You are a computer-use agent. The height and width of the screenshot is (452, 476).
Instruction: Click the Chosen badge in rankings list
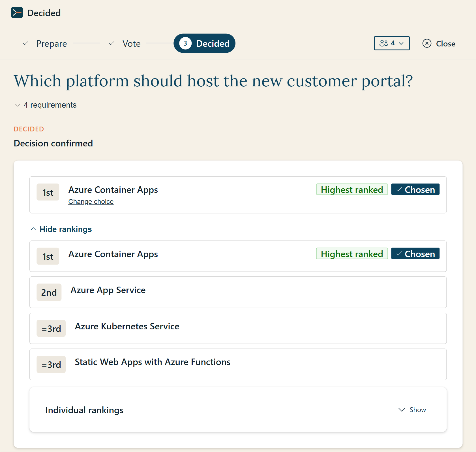coord(415,254)
